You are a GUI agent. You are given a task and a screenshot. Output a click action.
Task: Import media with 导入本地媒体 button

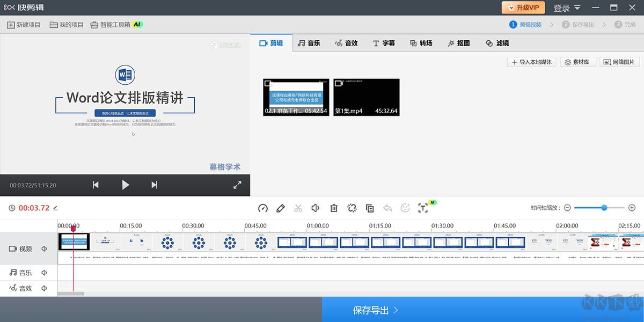(x=531, y=62)
